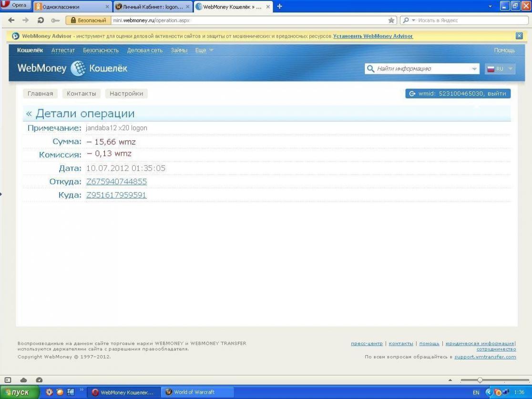Switch to the Одноклассники tab
Screen dimensions: 532x399
pos(72,7)
